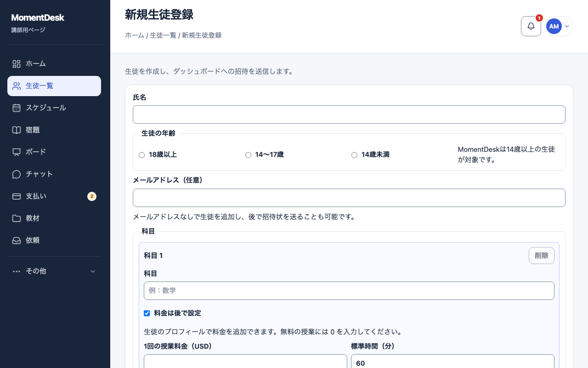The height and width of the screenshot is (368, 588).
Task: Click the payments badge showing 2
Action: pos(92,196)
